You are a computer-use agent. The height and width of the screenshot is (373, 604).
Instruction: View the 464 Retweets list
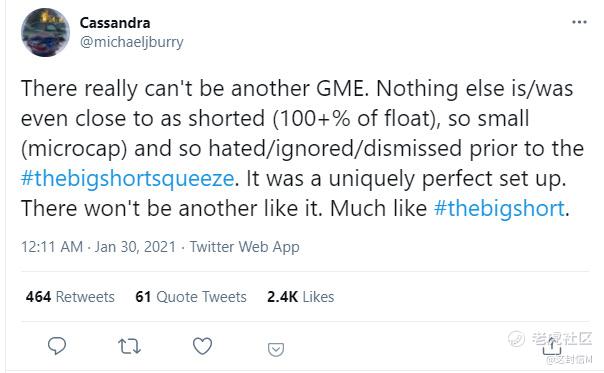click(x=70, y=297)
